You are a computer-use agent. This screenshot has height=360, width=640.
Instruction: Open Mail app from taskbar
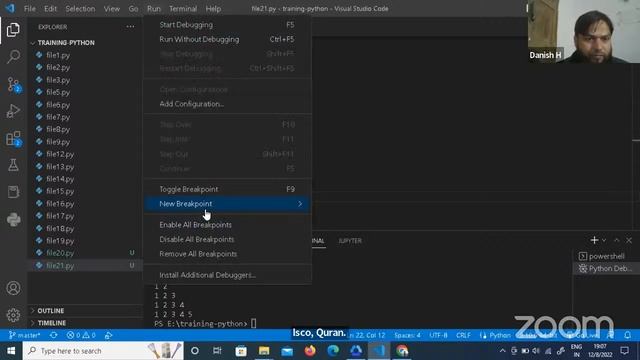pos(287,351)
